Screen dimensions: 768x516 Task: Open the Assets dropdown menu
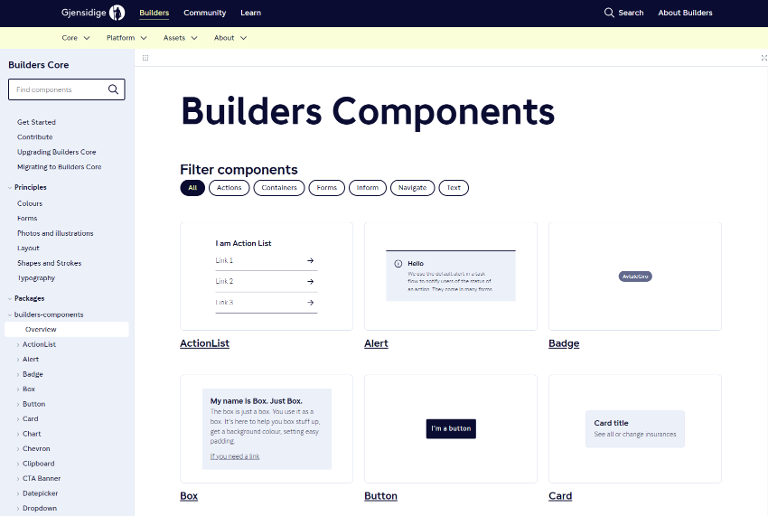click(x=180, y=38)
